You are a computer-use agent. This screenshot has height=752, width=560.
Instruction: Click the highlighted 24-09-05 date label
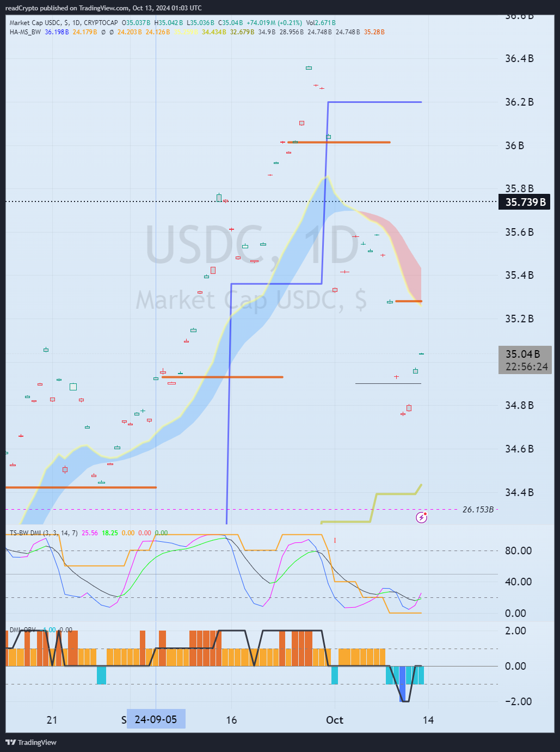pos(156,719)
